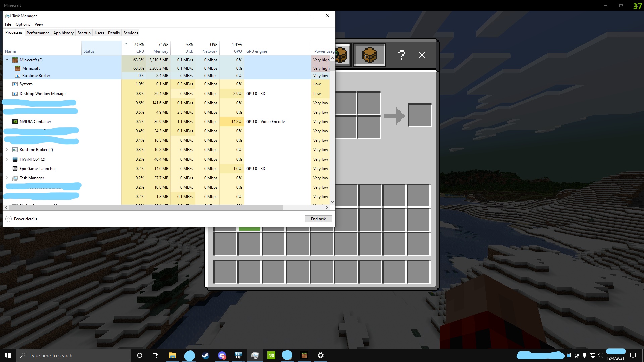Click the NVIDIA Container process icon
The height and width of the screenshot is (362, 644).
15,122
